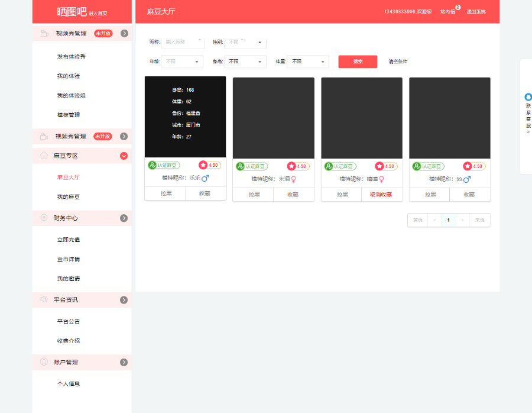The image size is (532, 413).
Task: Open 我的体验组 in the sidebar
Action: pyautogui.click(x=72, y=95)
